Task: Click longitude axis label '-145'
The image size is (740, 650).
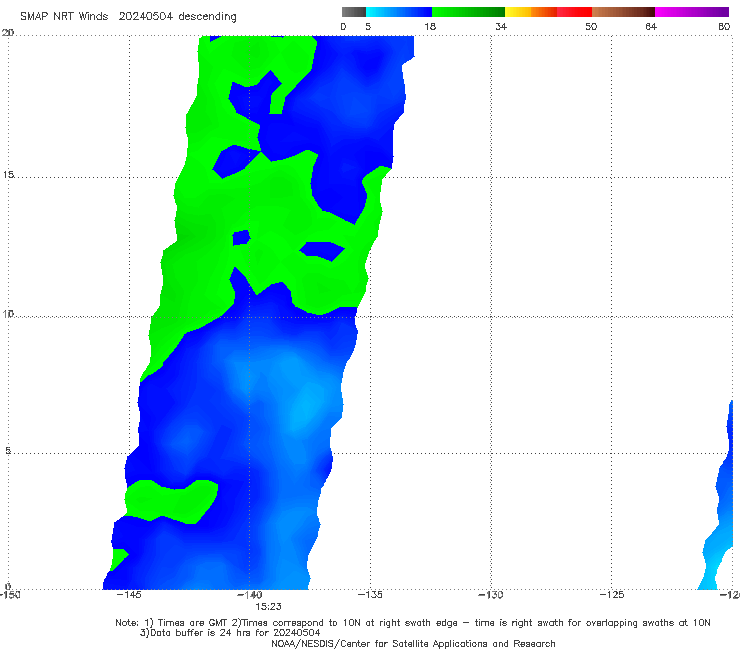Action: 128,595
